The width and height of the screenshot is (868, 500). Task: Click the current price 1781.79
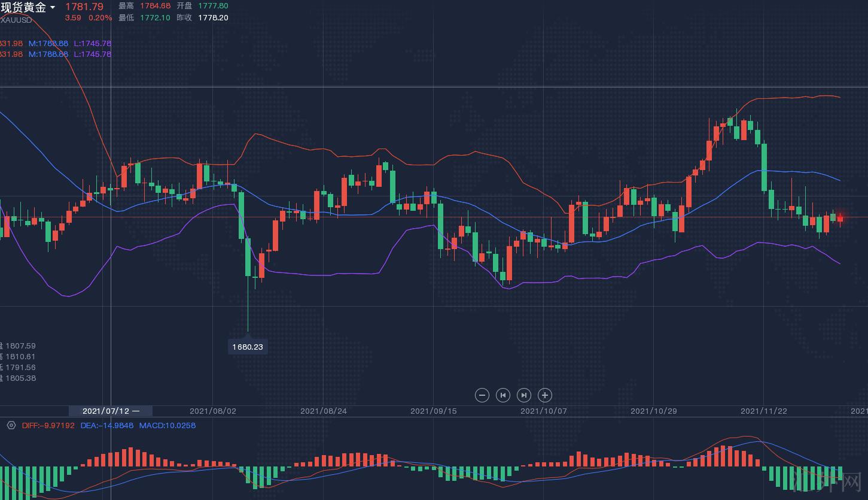click(84, 7)
